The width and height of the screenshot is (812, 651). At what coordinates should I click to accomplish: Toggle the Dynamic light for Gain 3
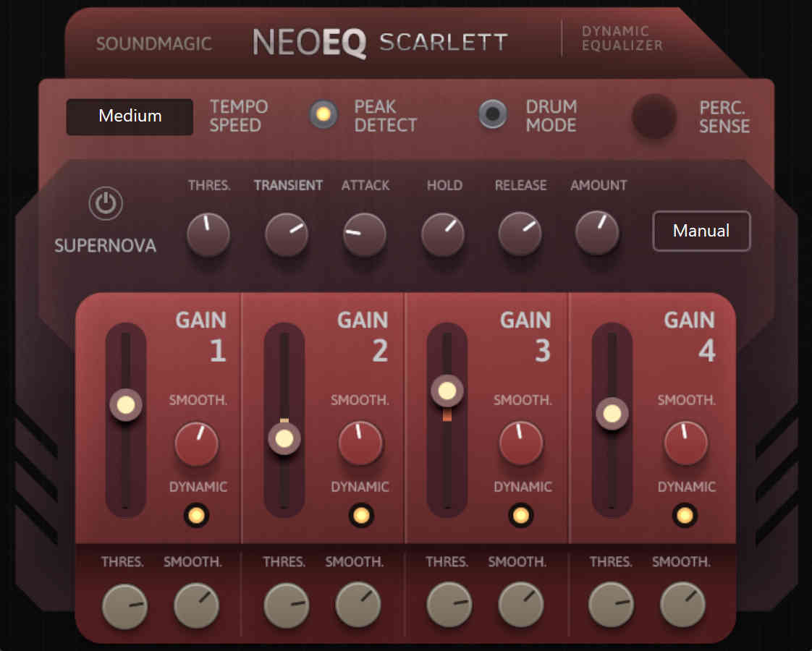tap(520, 516)
